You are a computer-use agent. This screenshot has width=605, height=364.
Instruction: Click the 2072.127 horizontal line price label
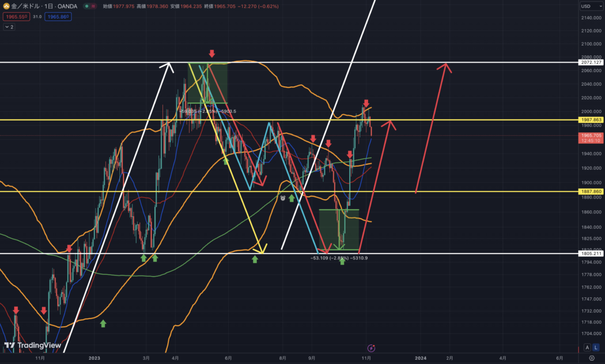(591, 63)
